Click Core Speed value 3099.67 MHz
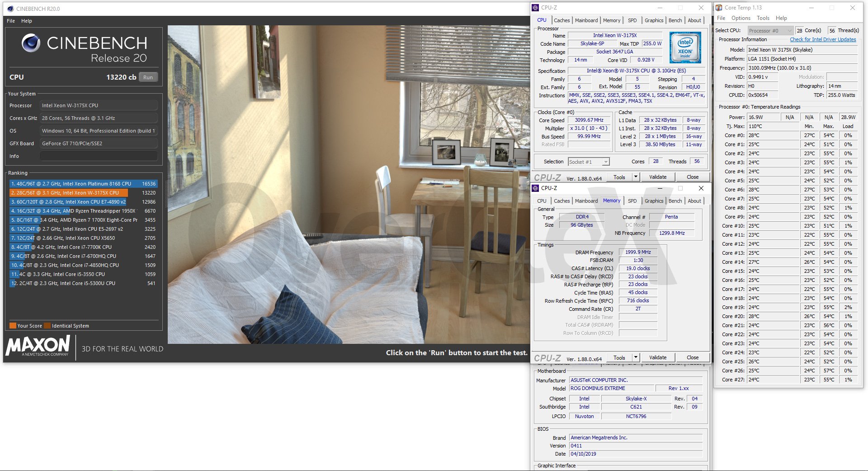Image resolution: width=868 pixels, height=471 pixels. click(x=589, y=120)
